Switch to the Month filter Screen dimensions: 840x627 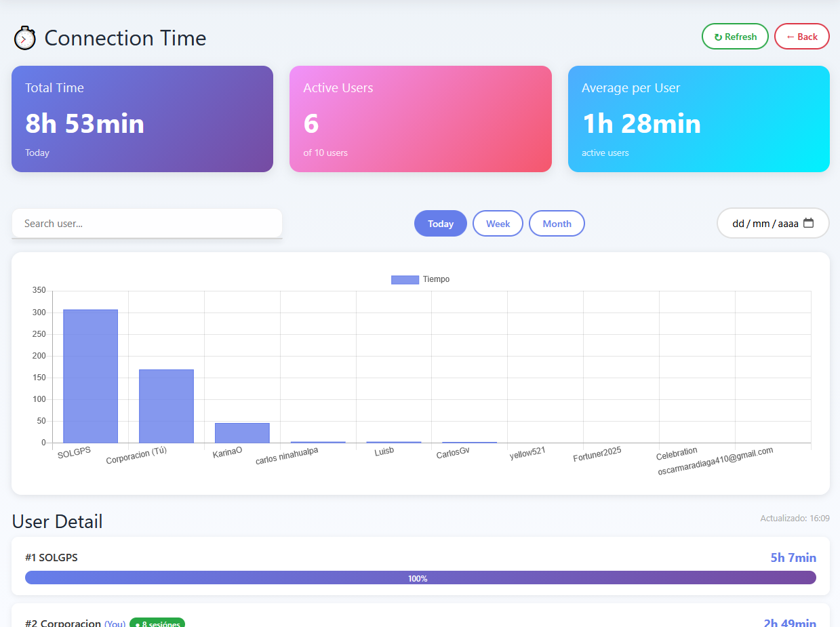click(x=557, y=224)
